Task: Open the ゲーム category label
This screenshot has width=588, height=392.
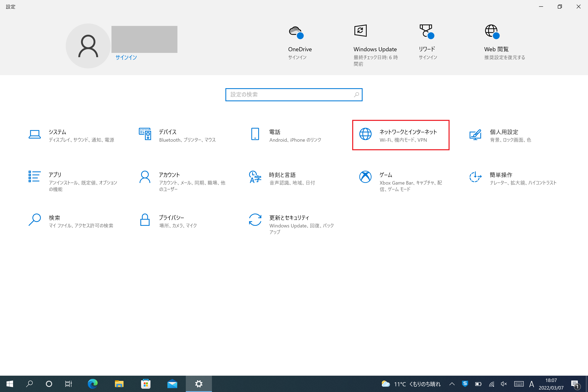Action: click(386, 175)
